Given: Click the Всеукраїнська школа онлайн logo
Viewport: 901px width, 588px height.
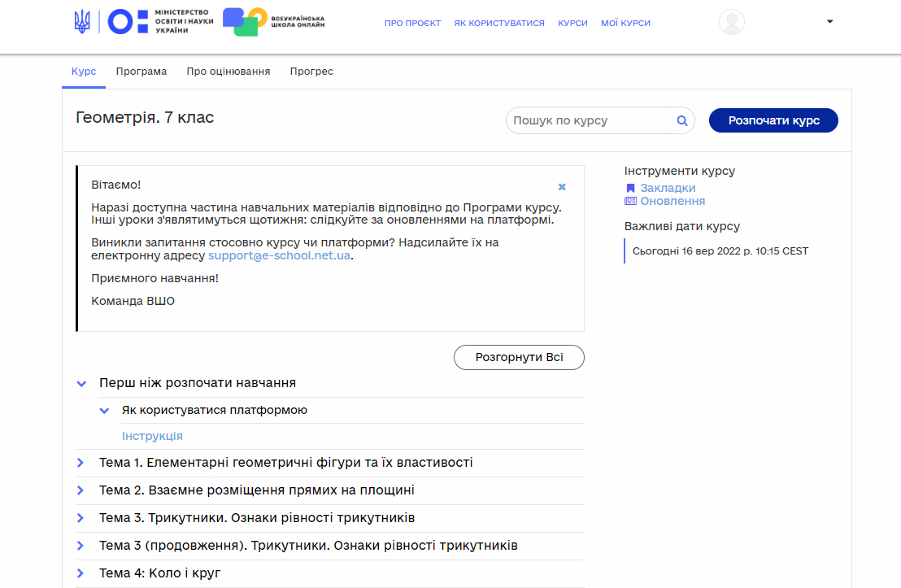Looking at the screenshot, I should pyautogui.click(x=273, y=22).
